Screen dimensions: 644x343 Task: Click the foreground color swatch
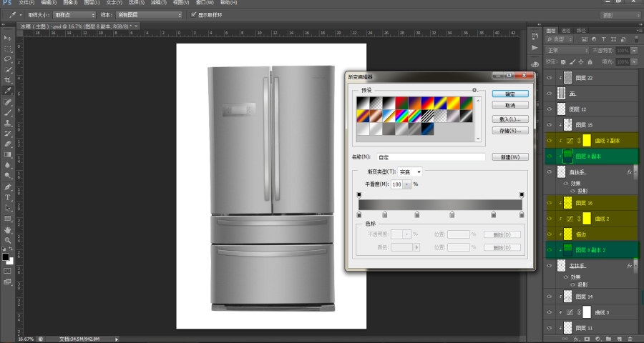coord(5,257)
